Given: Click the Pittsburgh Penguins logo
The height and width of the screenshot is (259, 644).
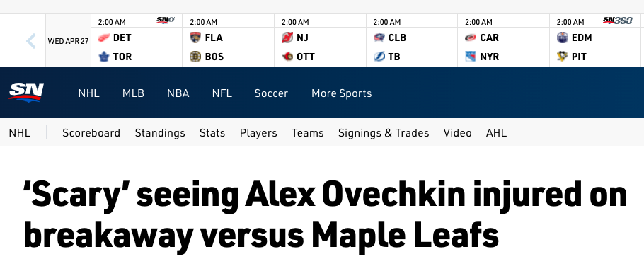Looking at the screenshot, I should (563, 57).
